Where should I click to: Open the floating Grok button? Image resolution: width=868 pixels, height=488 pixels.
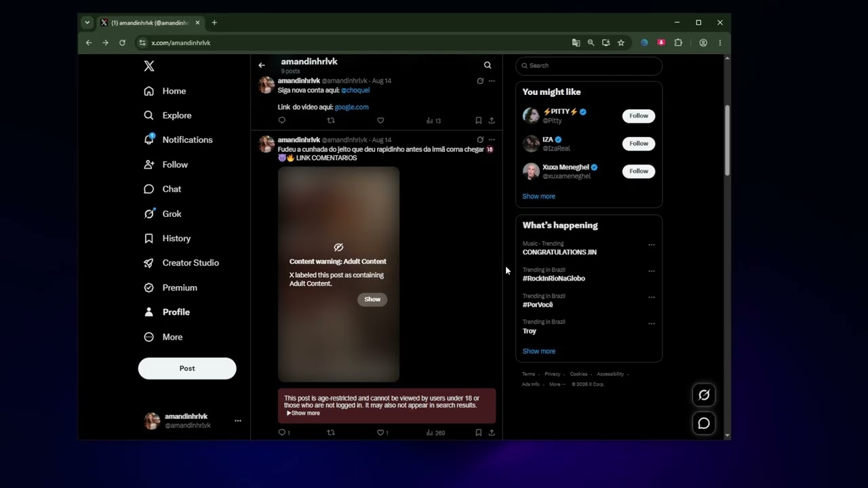(x=704, y=395)
